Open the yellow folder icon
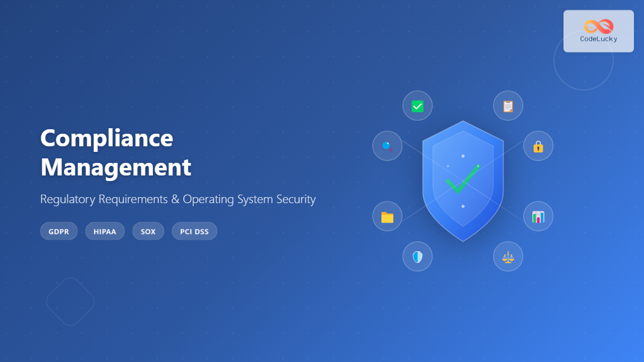The width and height of the screenshot is (644, 362). [x=387, y=217]
